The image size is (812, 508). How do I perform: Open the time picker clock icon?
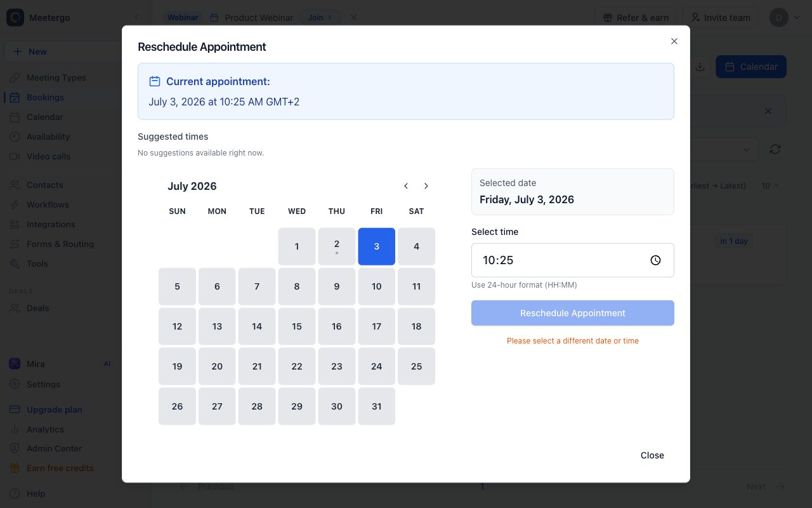point(656,260)
